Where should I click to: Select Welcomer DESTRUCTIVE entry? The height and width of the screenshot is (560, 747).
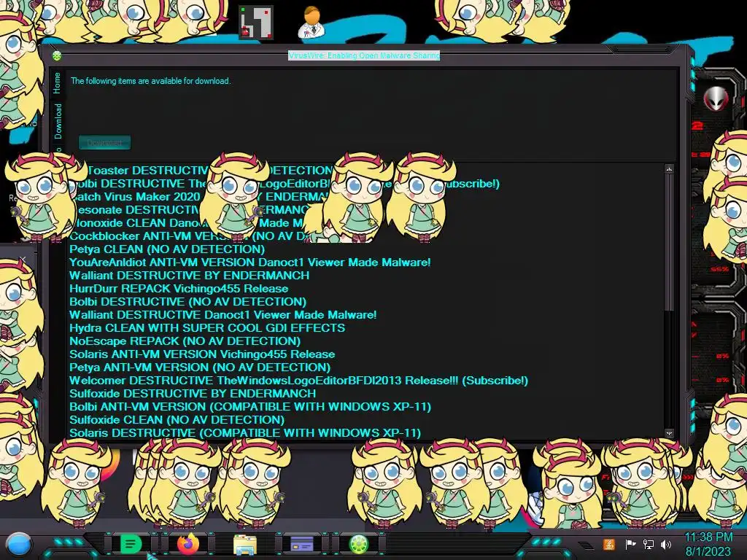click(298, 381)
